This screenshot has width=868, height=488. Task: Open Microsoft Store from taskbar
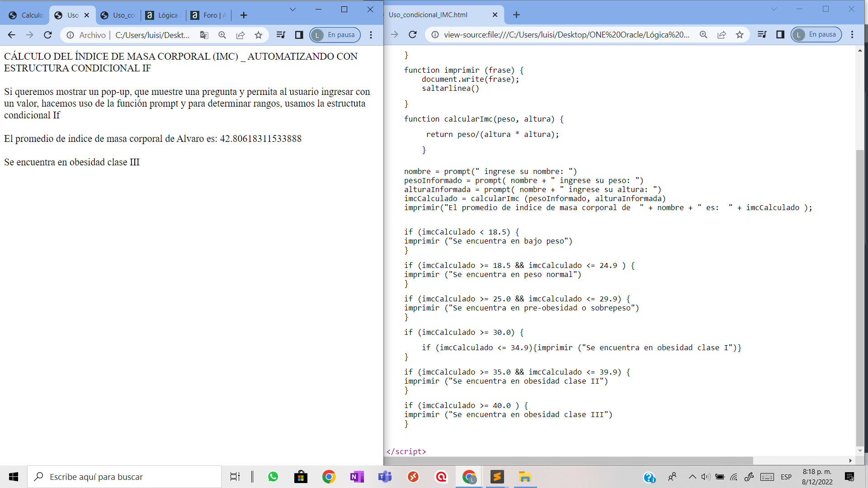(301, 477)
